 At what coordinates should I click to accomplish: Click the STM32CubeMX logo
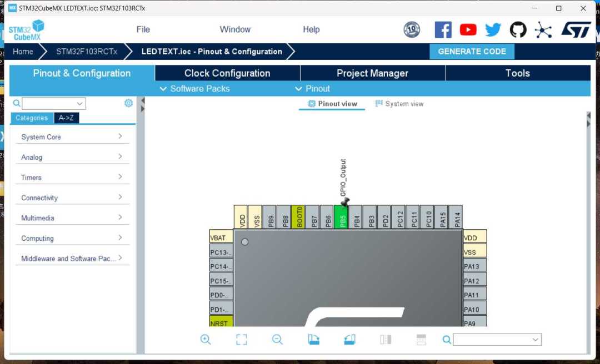tap(26, 30)
